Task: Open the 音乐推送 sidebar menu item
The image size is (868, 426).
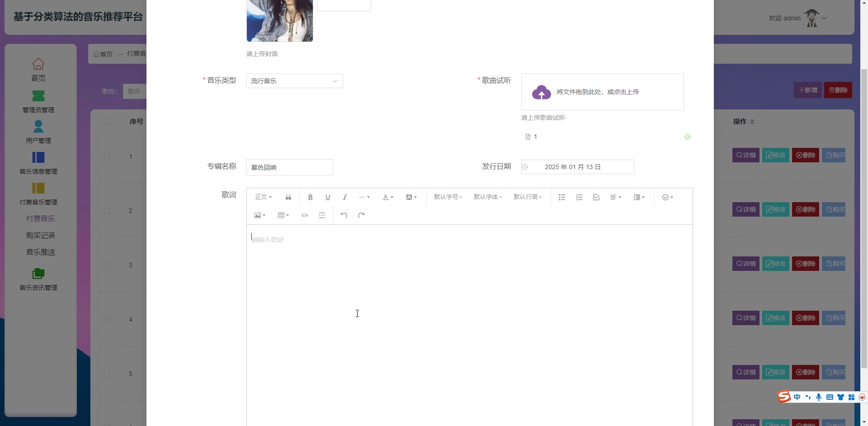Action: pos(41,252)
